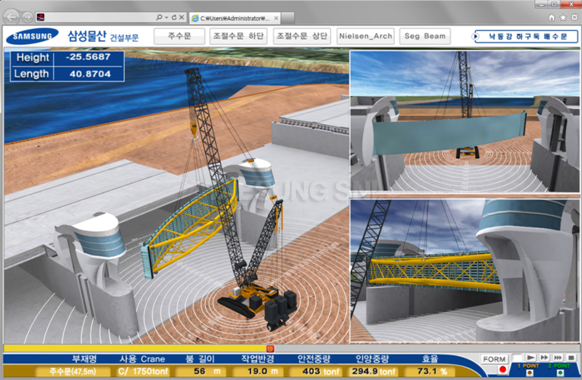
Task: Select the 주수문 menu button
Action: pos(179,36)
